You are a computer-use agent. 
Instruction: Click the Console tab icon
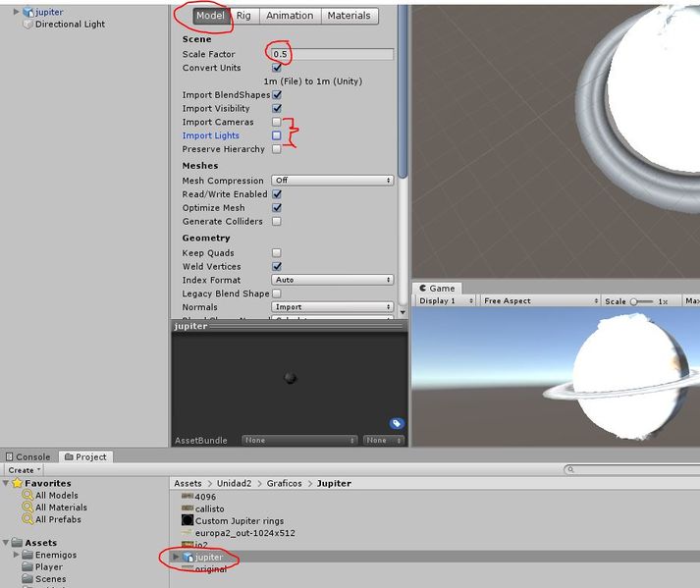point(10,456)
